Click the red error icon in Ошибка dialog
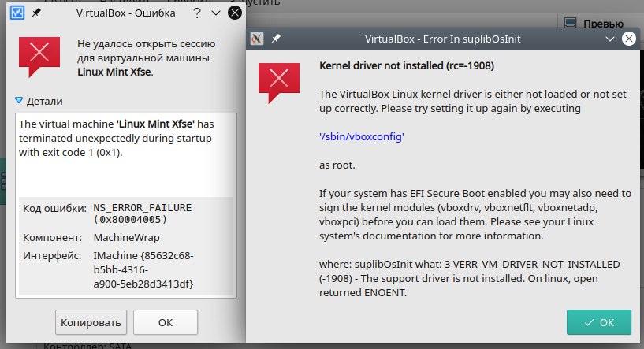644x349 pixels. (x=39, y=57)
